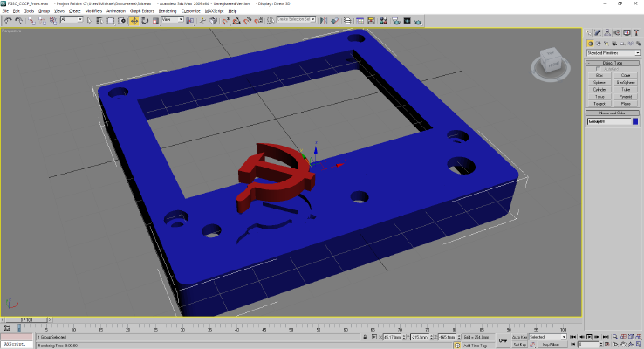Image resolution: width=644 pixels, height=349 pixels.
Task: Open Edit Named Selection Sets
Action: coord(271,21)
